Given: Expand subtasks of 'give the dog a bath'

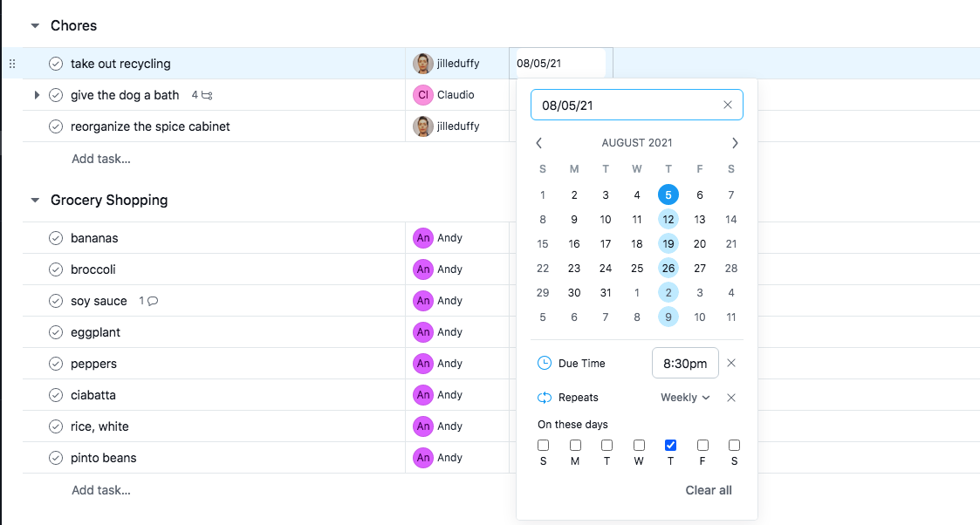Looking at the screenshot, I should tap(37, 95).
